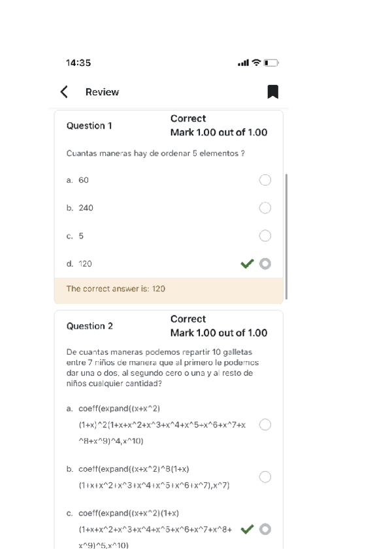Viewport: 392px width, 554px height.
Task: Choose radio button for option c. 5
Action: pos(265,236)
